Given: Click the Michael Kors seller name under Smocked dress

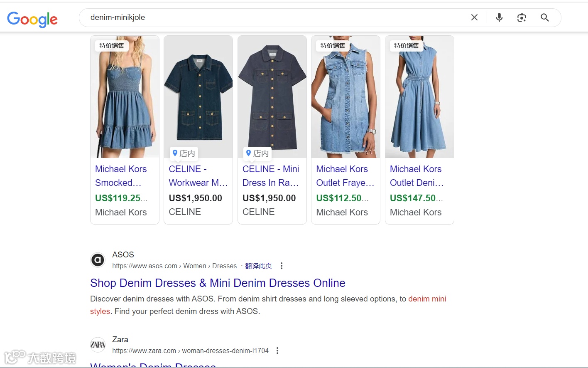Looking at the screenshot, I should coord(121,212).
